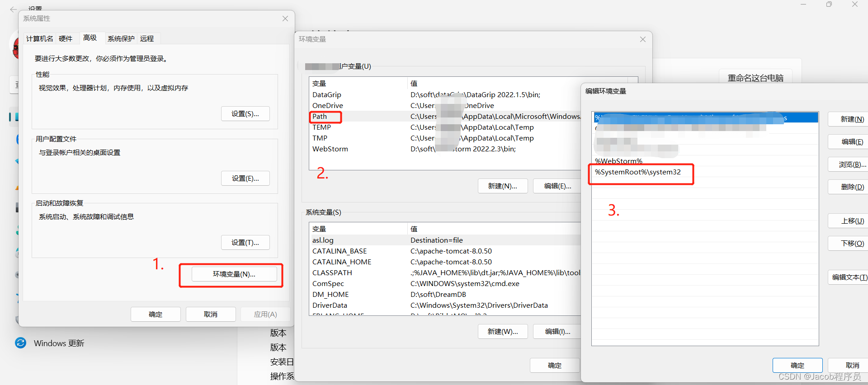Select the Path user variable row

coord(445,117)
